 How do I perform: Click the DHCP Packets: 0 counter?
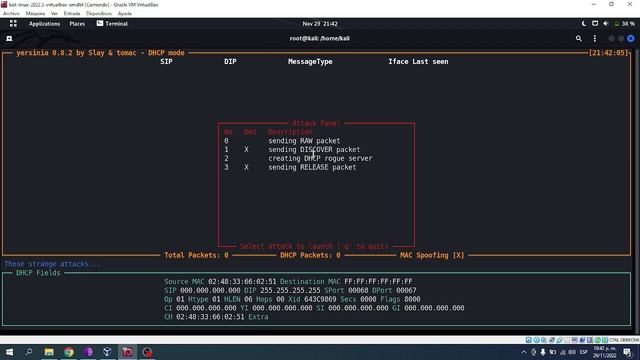coord(310,255)
